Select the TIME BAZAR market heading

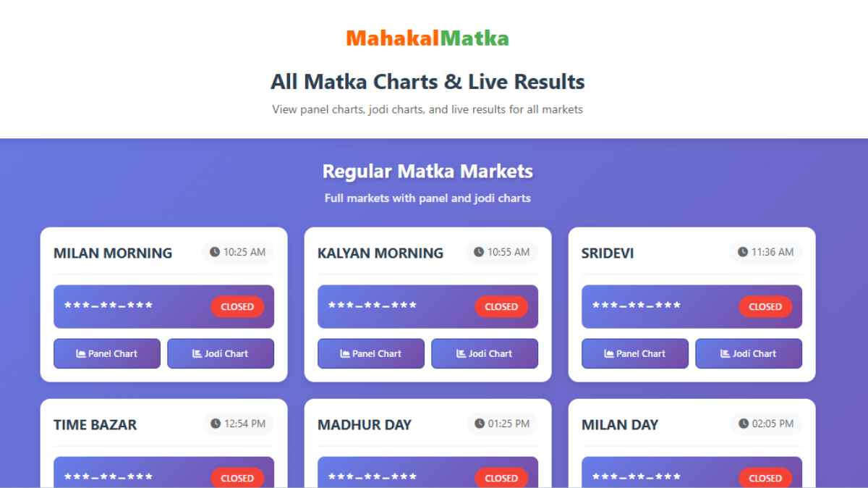(x=95, y=425)
